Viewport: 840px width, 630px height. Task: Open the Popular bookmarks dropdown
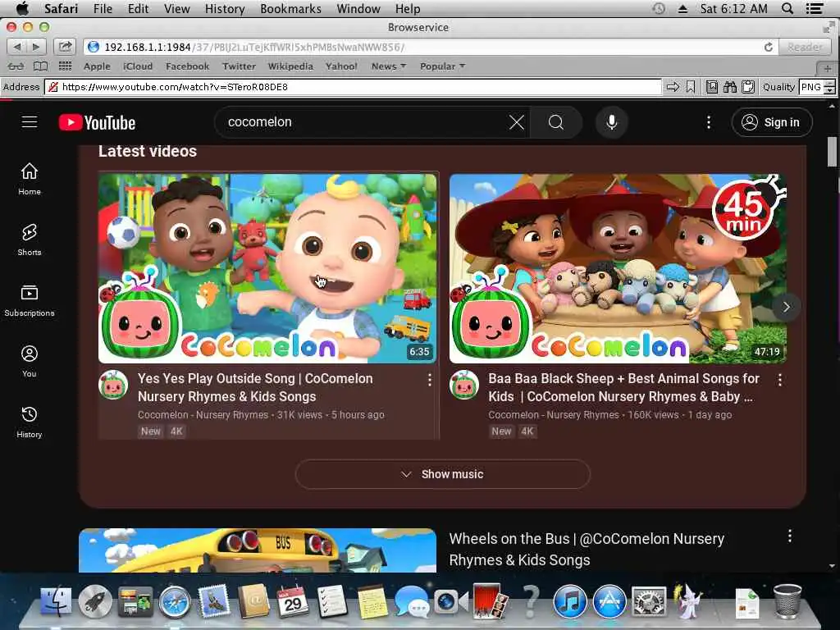442,66
